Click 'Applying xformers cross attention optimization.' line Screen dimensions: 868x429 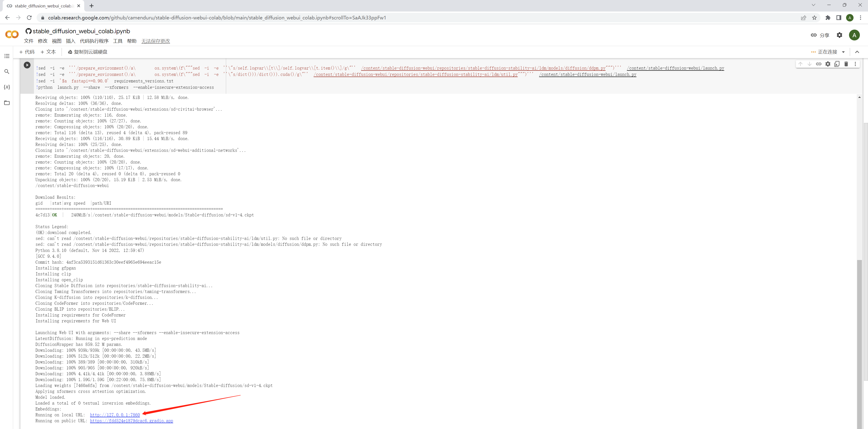(91, 392)
